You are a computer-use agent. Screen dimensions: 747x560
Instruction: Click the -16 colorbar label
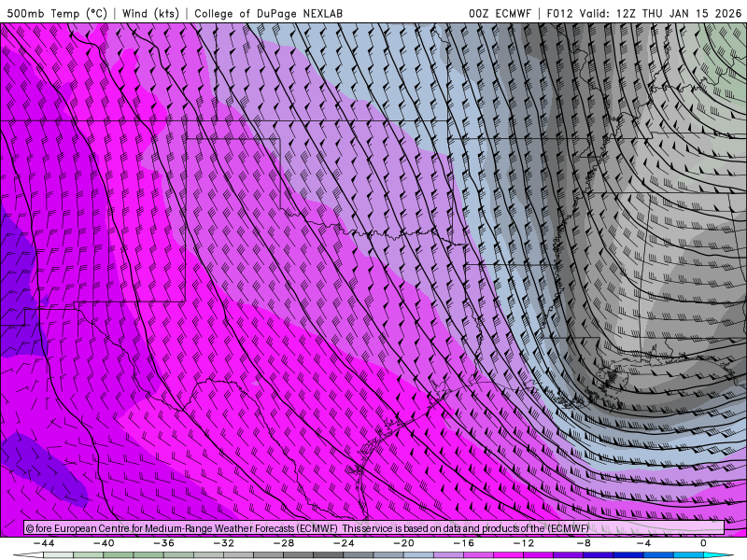(463, 543)
